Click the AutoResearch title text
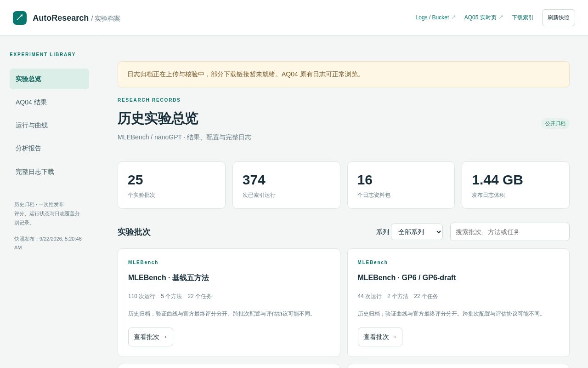This screenshot has width=588, height=368. click(x=61, y=18)
